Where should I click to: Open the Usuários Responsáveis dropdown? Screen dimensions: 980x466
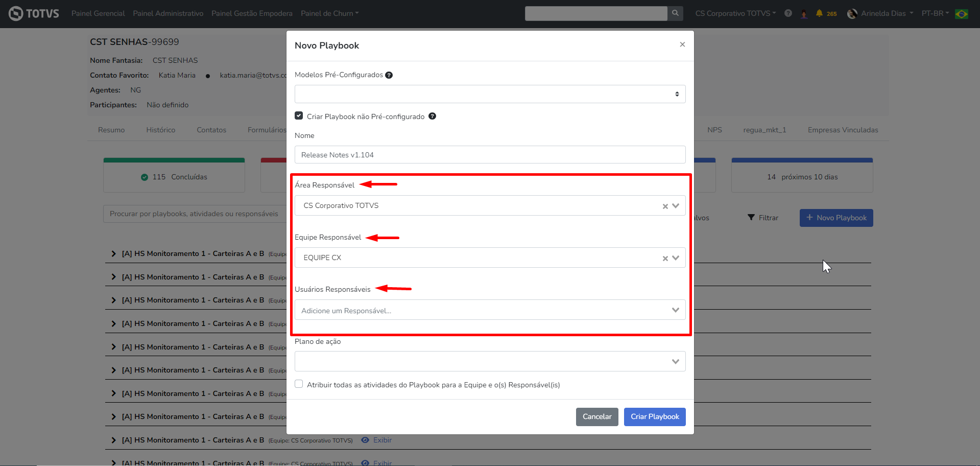[x=490, y=310]
